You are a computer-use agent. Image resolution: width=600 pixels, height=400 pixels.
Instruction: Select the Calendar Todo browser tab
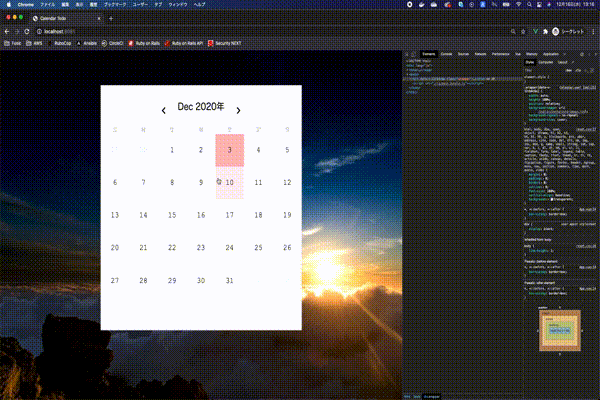[x=65, y=18]
